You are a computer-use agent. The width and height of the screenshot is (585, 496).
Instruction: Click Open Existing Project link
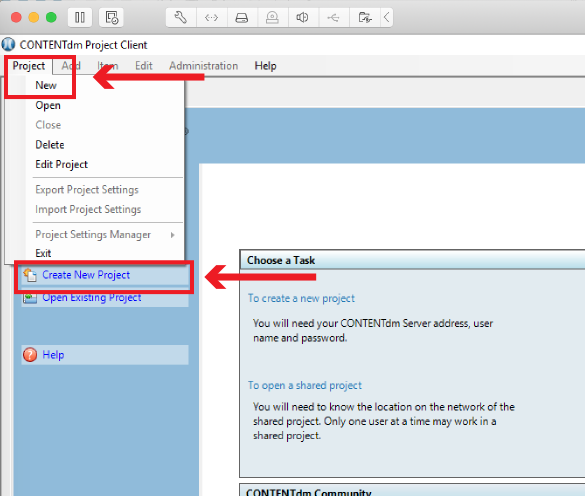point(91,298)
